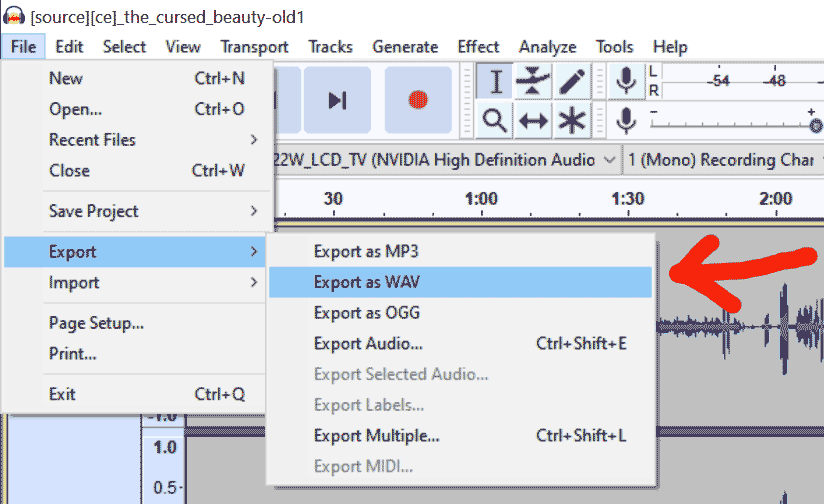Select Export as MP3

point(460,251)
